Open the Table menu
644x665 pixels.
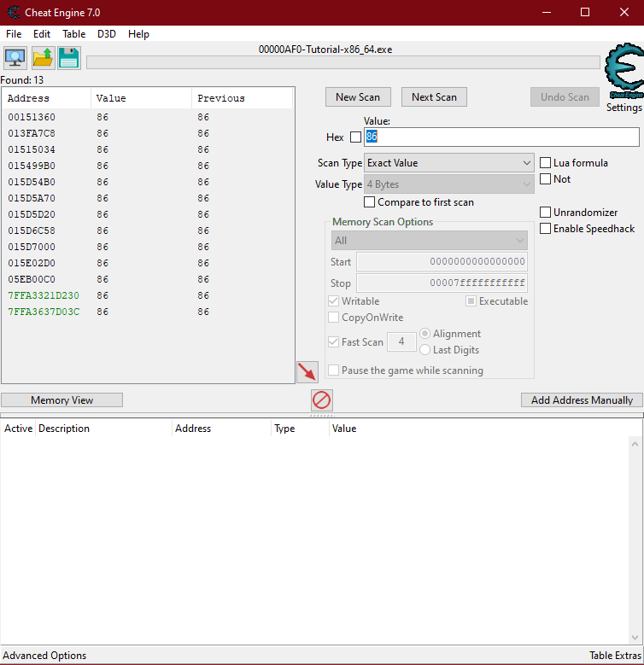pos(73,34)
